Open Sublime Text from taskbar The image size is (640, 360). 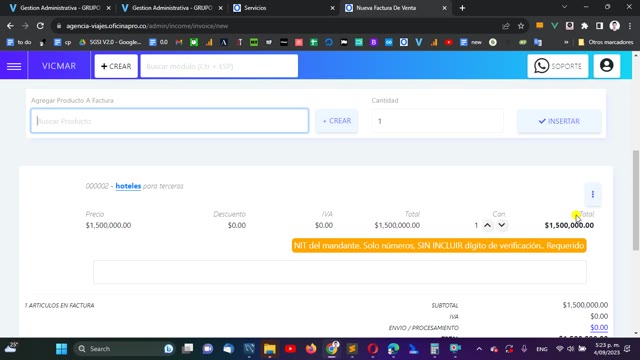352,349
